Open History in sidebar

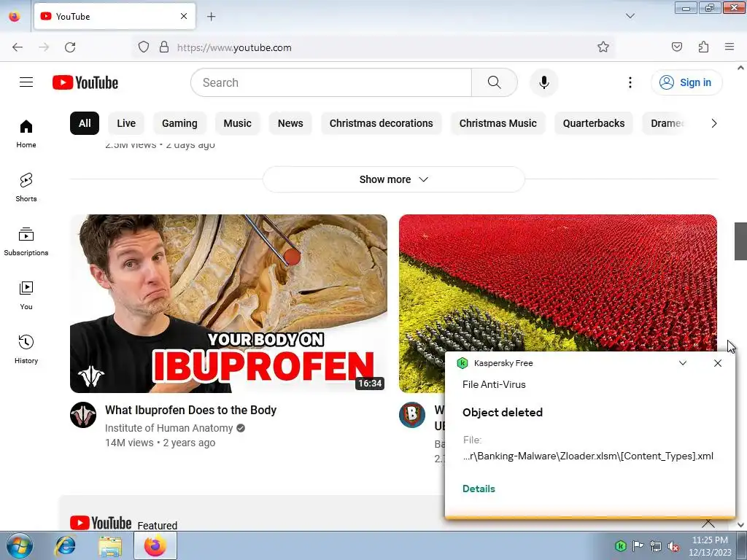click(x=26, y=349)
